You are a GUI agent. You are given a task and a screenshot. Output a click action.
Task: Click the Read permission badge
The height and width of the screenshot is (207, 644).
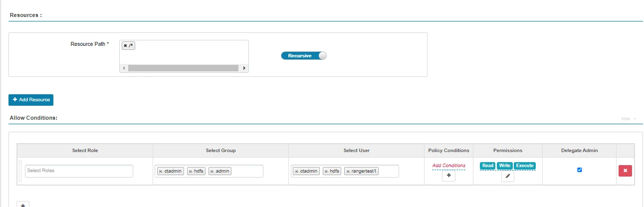[x=488, y=166]
